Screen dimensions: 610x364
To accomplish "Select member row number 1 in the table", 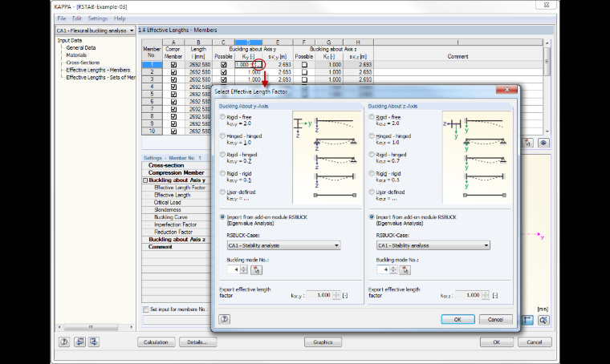I will pyautogui.click(x=152, y=65).
